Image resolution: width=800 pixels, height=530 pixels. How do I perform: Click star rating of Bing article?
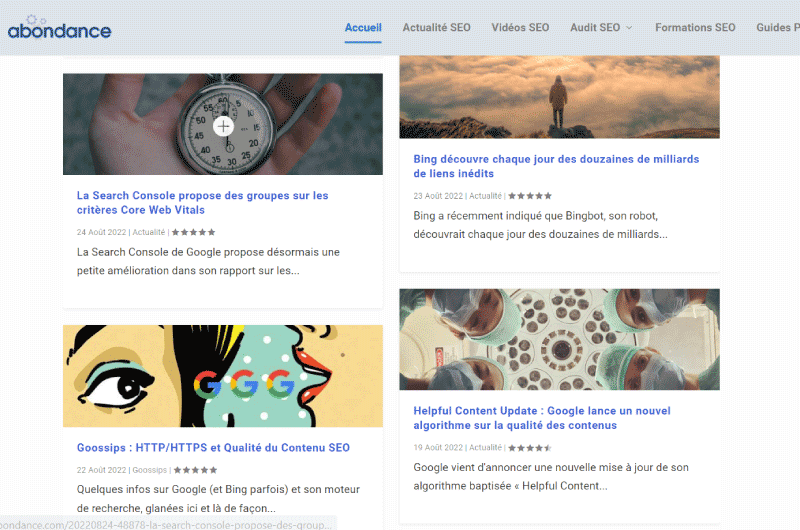(530, 196)
